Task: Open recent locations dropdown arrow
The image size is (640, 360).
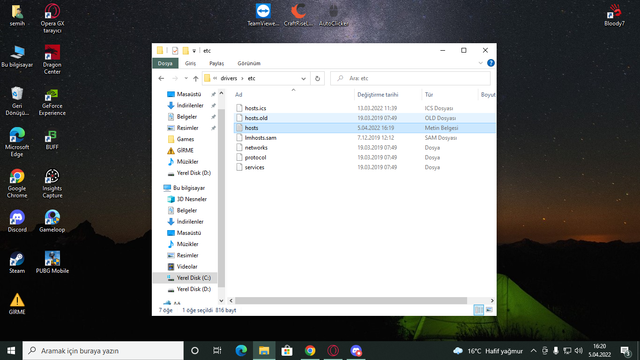Action: tap(186, 78)
